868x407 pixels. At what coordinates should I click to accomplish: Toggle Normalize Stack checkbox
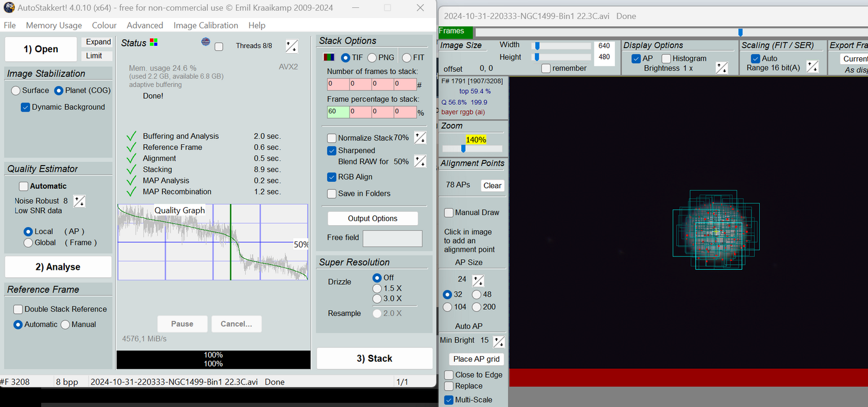tap(332, 138)
